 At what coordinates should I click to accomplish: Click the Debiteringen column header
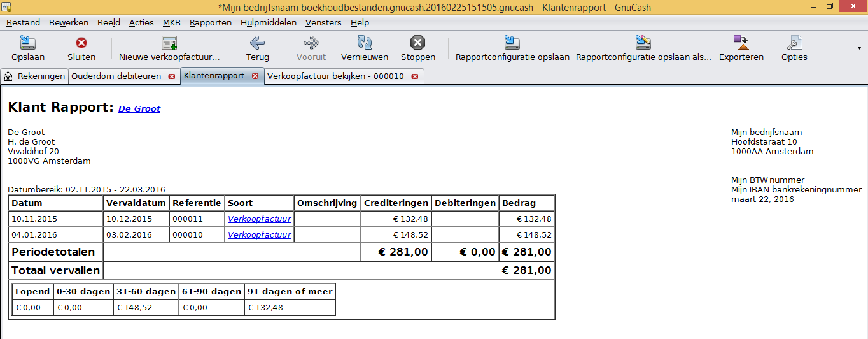[465, 203]
